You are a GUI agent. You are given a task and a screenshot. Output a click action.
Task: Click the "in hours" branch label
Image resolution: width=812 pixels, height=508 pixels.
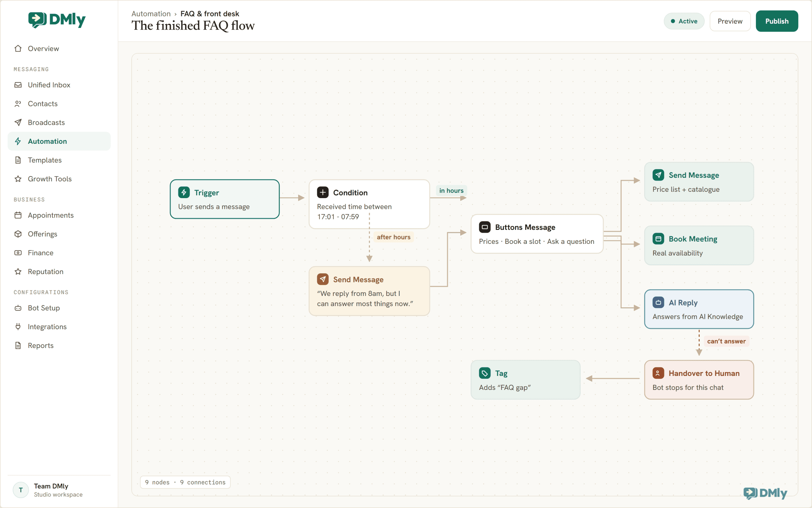click(x=451, y=190)
